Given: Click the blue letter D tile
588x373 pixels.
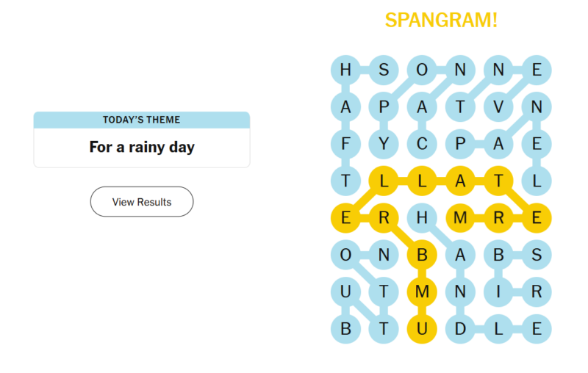Looking at the screenshot, I should click(x=460, y=329).
